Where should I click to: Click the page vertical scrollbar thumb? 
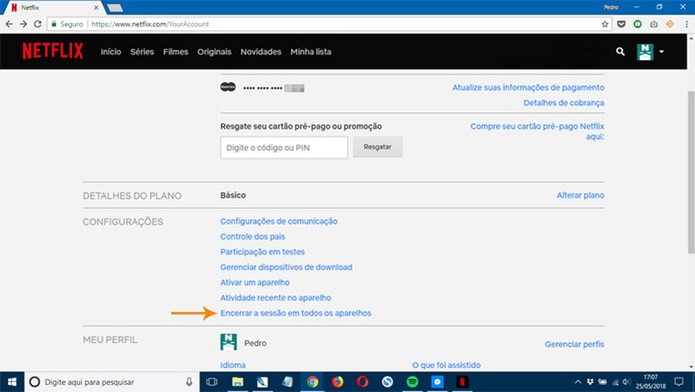(691, 172)
